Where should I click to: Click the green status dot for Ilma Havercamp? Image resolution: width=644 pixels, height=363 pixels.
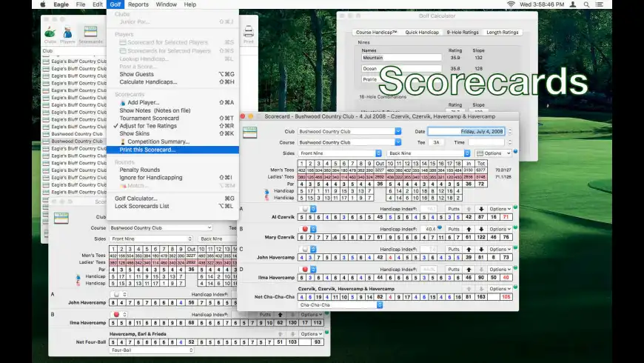515,267
